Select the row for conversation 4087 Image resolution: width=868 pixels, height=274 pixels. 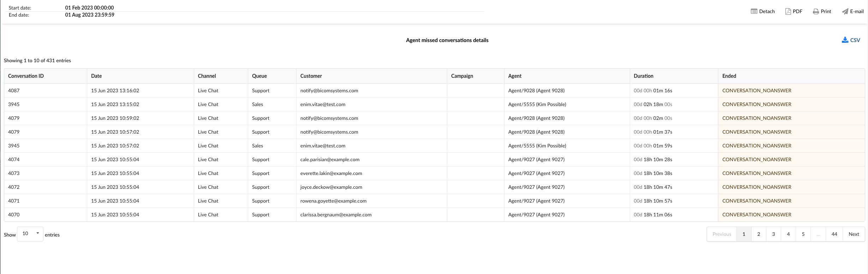[x=14, y=91]
